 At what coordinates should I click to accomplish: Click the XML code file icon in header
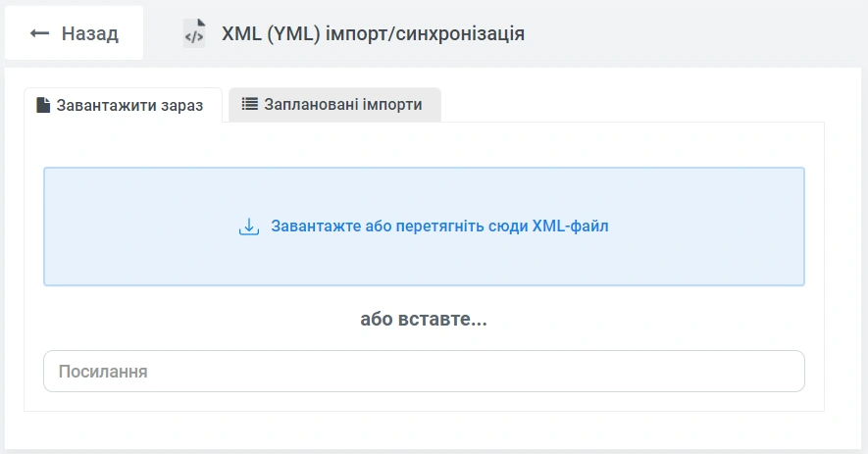(x=194, y=33)
